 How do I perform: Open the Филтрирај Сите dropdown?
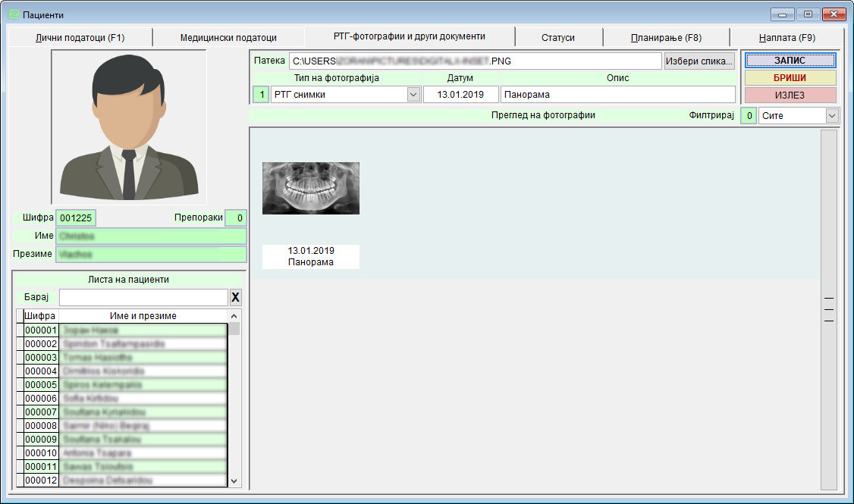pyautogui.click(x=832, y=116)
